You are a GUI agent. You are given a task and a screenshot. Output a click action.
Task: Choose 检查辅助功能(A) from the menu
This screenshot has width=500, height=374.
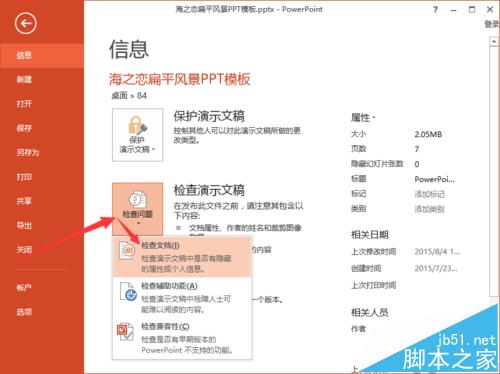click(x=182, y=297)
